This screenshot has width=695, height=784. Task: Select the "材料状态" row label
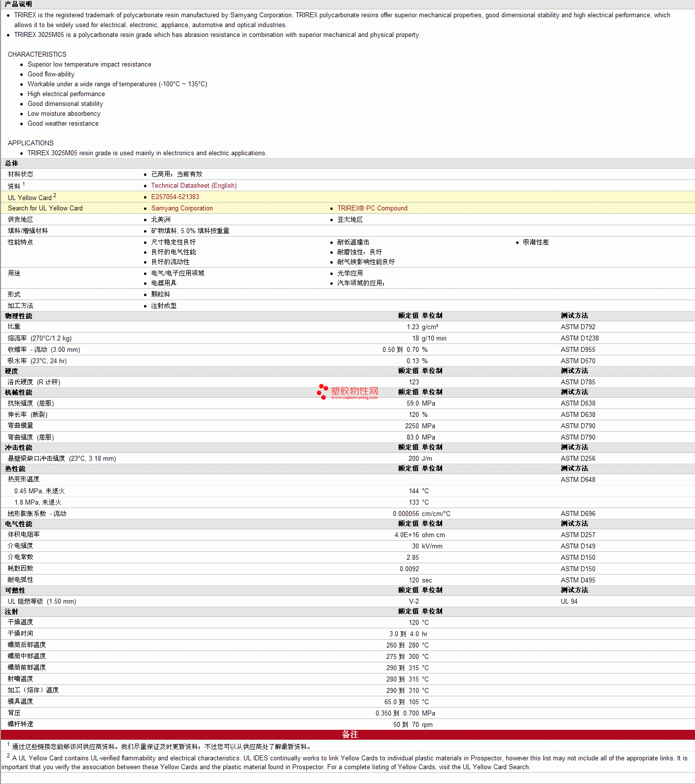point(20,174)
